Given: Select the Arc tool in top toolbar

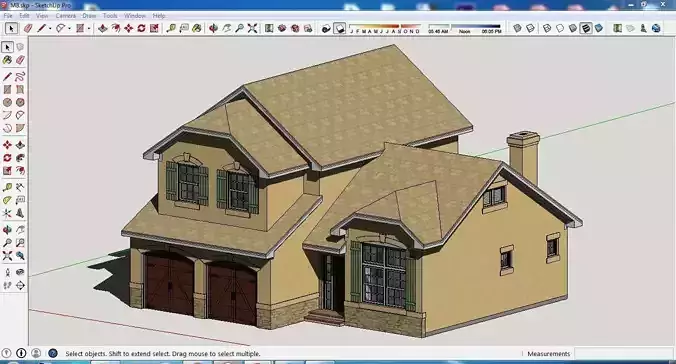Looking at the screenshot, I should point(61,28).
